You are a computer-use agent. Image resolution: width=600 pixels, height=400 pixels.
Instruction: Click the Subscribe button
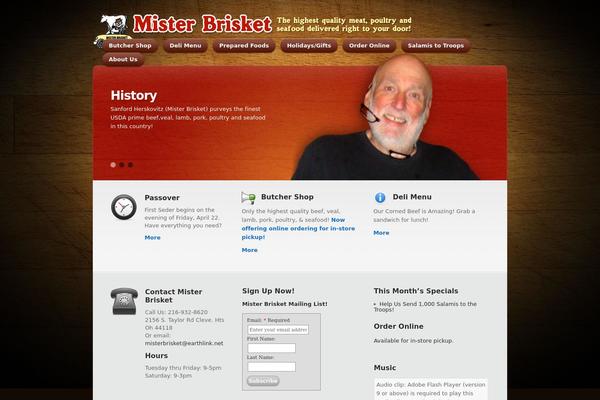coord(263,380)
